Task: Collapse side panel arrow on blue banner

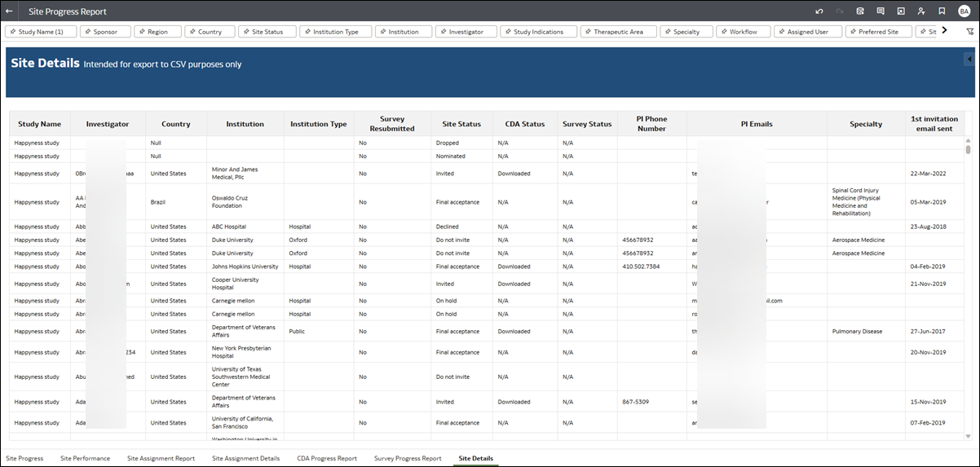Action: [x=969, y=59]
